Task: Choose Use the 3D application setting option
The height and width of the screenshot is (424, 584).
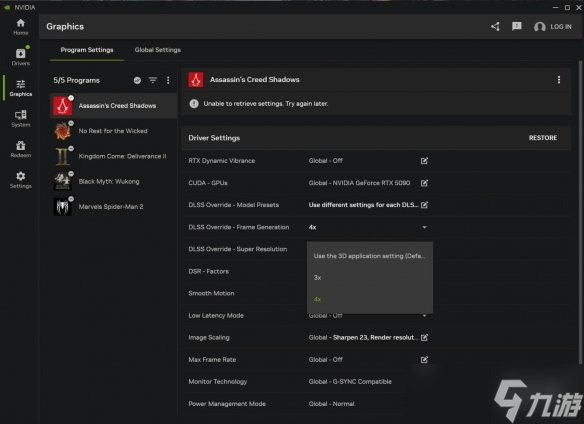Action: pos(369,256)
